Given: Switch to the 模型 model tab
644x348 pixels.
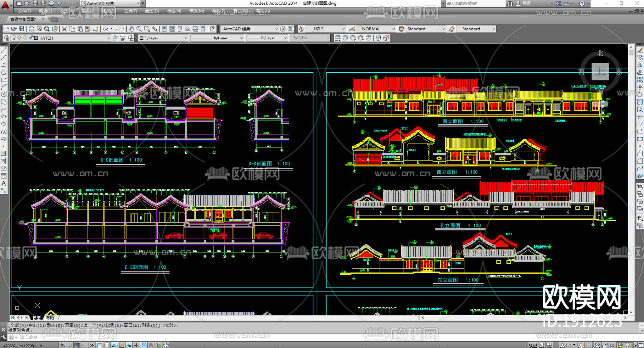Looking at the screenshot, I should (36, 318).
